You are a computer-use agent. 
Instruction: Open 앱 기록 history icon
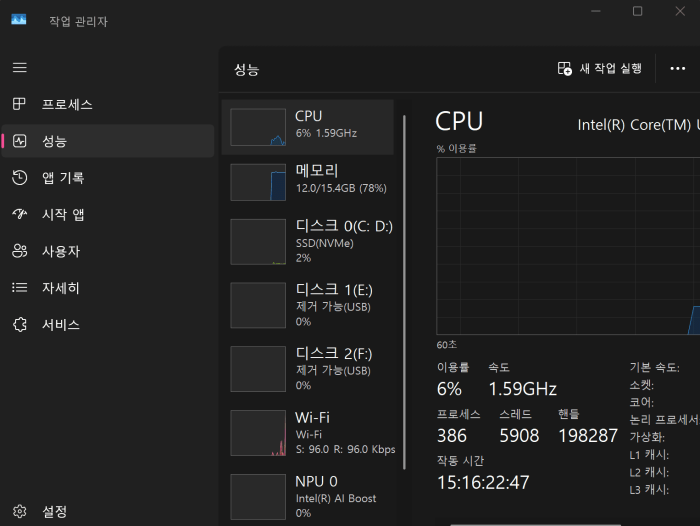coord(20,178)
